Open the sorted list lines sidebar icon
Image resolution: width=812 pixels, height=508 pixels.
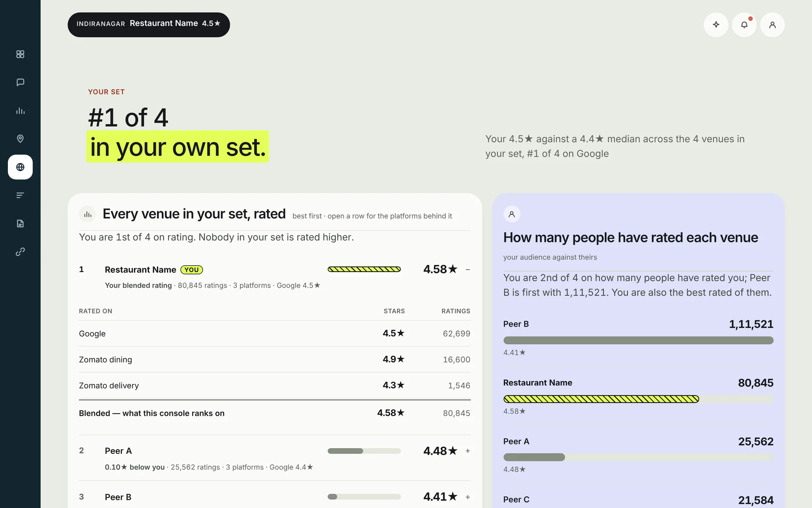point(20,195)
